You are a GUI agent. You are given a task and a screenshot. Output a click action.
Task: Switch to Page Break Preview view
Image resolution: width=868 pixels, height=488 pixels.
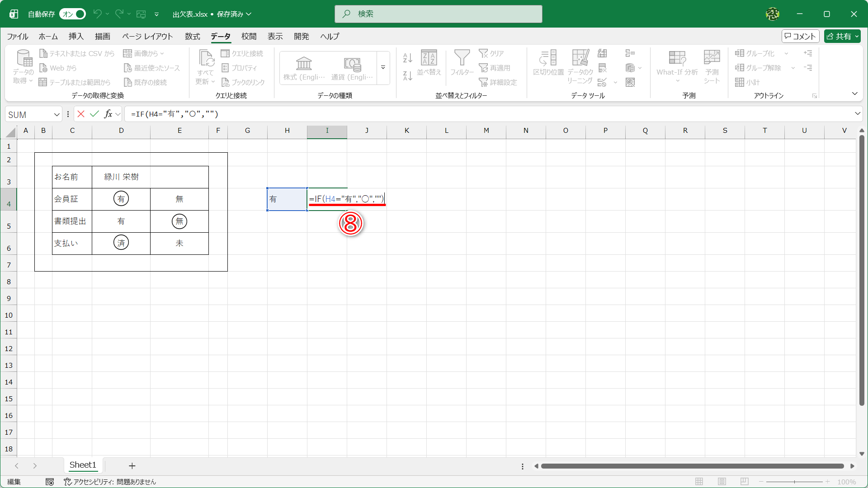745,482
